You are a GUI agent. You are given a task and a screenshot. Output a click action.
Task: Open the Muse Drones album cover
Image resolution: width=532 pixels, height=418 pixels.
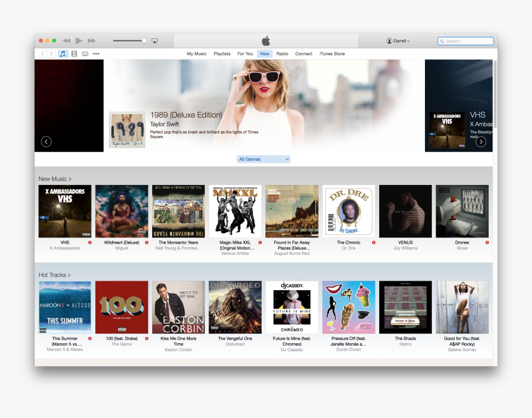[x=462, y=211]
